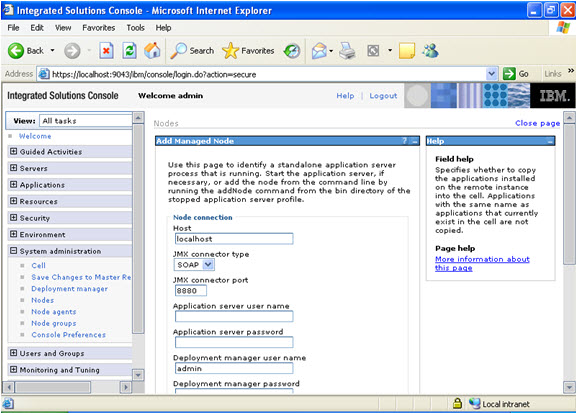This screenshot has height=413, width=576.
Task: Click the Application server password field
Action: 234,342
